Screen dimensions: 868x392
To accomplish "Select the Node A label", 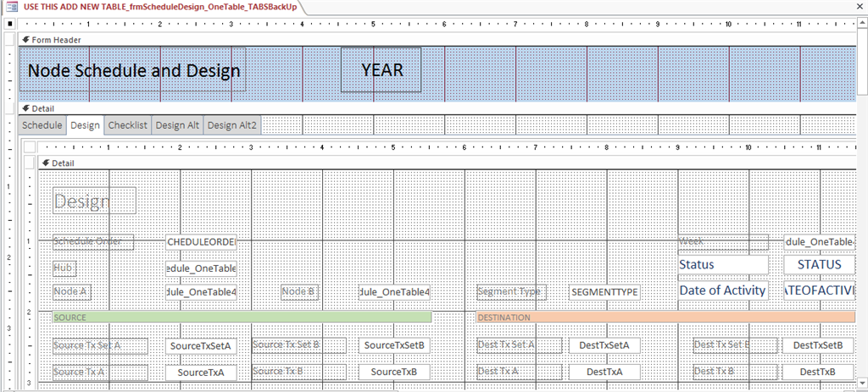I will pos(72,292).
